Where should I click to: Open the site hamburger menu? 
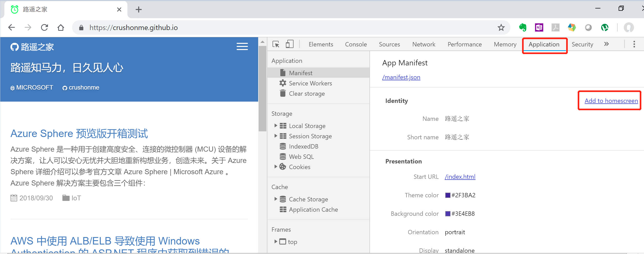[x=242, y=46]
